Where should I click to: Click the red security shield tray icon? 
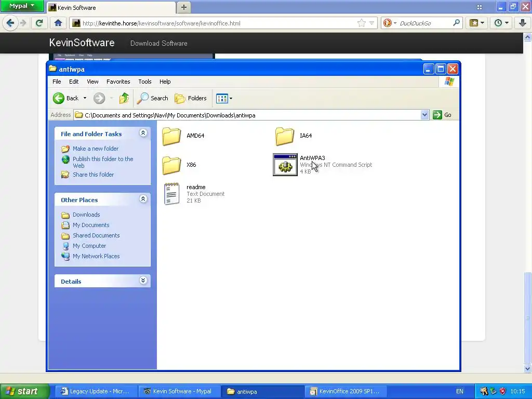point(502,391)
